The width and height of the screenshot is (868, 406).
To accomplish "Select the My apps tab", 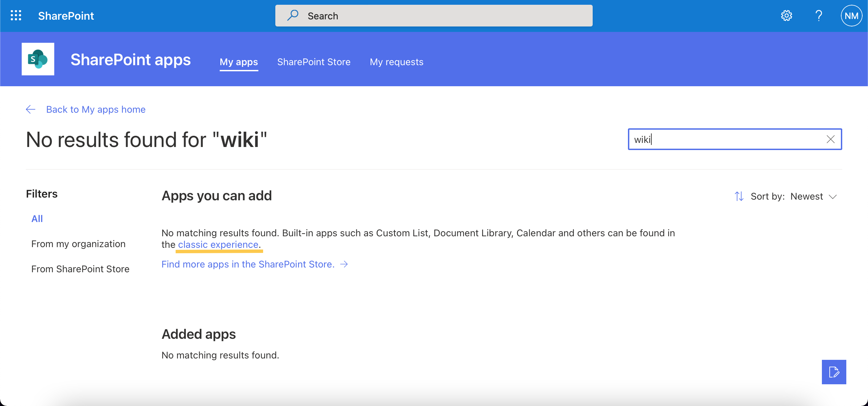I will click(239, 62).
